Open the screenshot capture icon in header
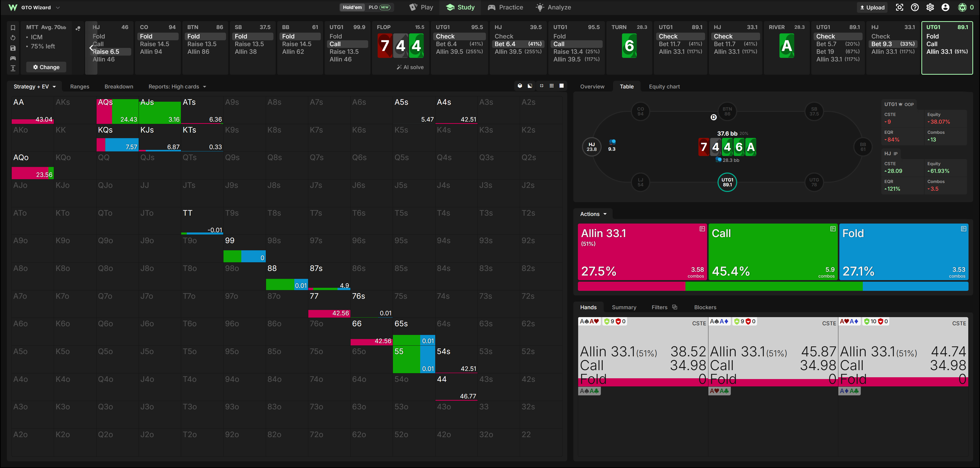Image resolution: width=980 pixels, height=468 pixels. pos(900,7)
